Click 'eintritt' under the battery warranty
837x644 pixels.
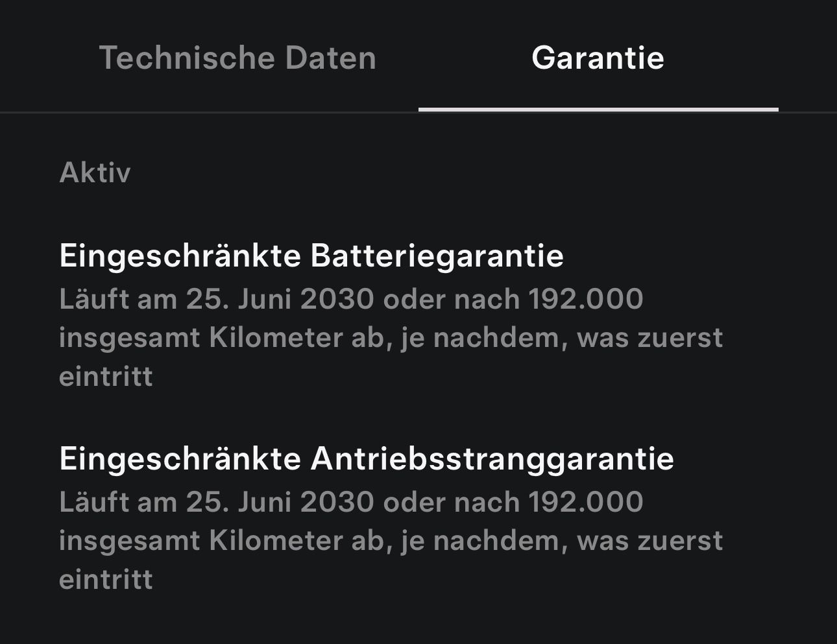pyautogui.click(x=106, y=377)
